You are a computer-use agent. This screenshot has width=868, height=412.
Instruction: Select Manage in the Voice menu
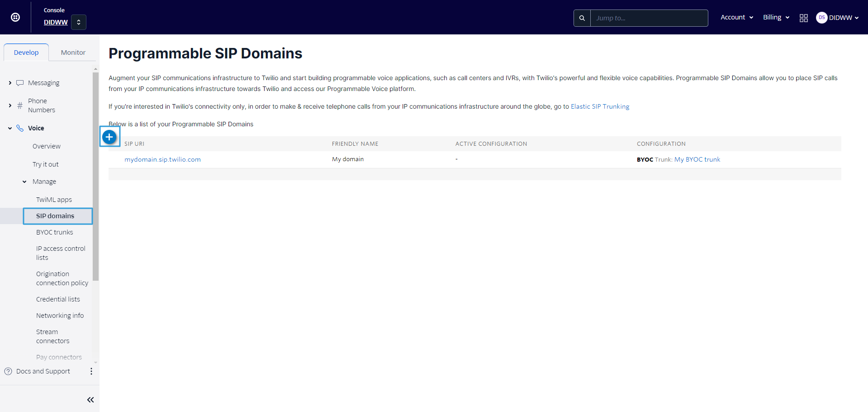44,182
